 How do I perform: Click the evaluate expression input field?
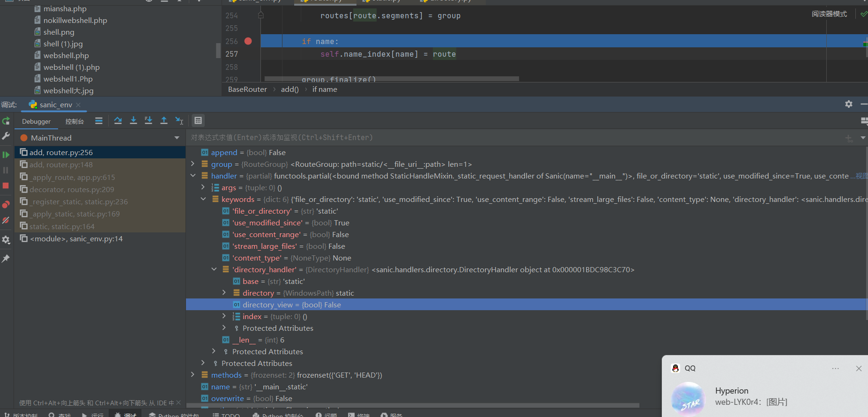[x=514, y=138]
